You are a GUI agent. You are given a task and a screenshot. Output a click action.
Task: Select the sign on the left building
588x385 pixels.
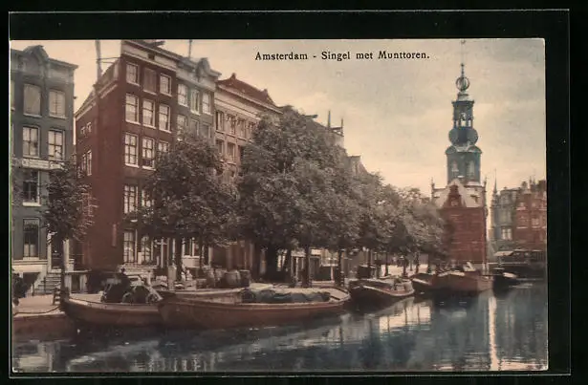[40, 164]
